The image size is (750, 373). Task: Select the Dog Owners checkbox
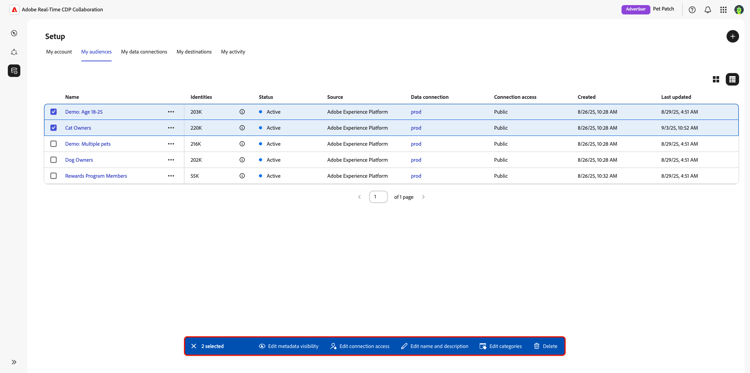pyautogui.click(x=54, y=160)
